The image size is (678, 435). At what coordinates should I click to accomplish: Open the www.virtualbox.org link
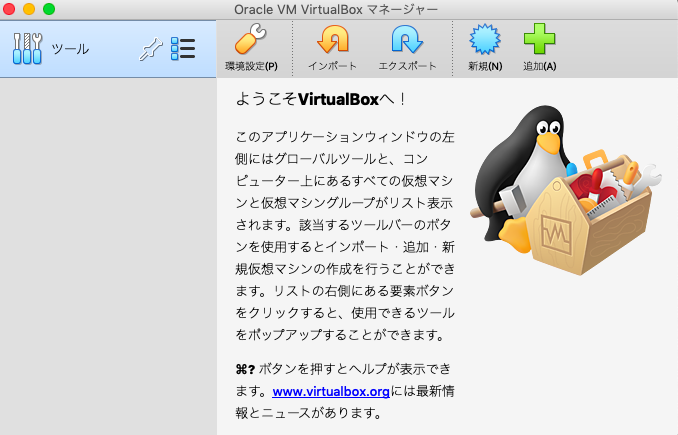[x=331, y=391]
